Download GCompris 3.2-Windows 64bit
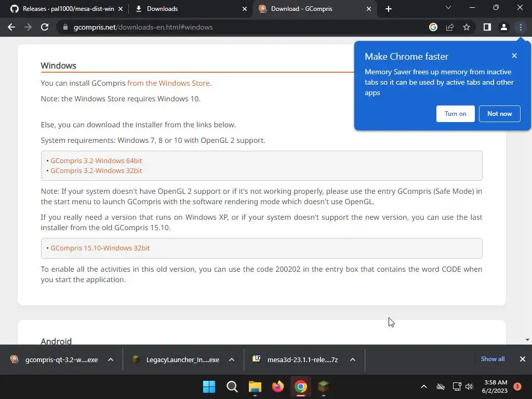 [x=96, y=161]
